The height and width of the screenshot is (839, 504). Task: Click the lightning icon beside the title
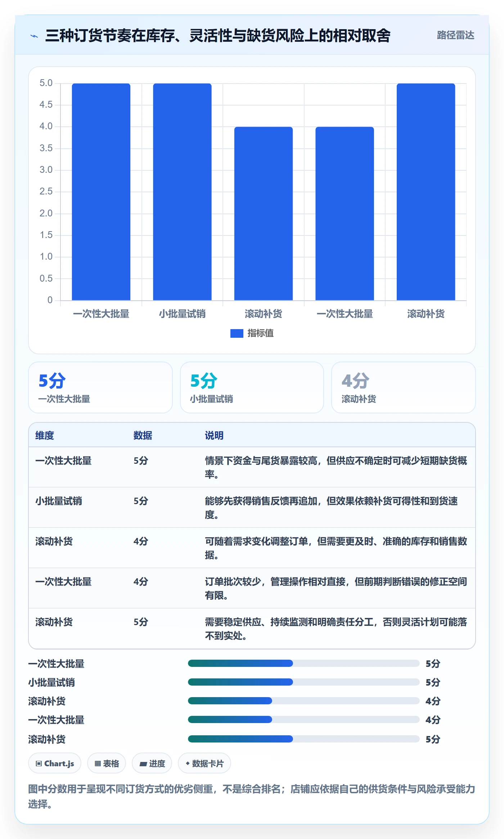(34, 36)
